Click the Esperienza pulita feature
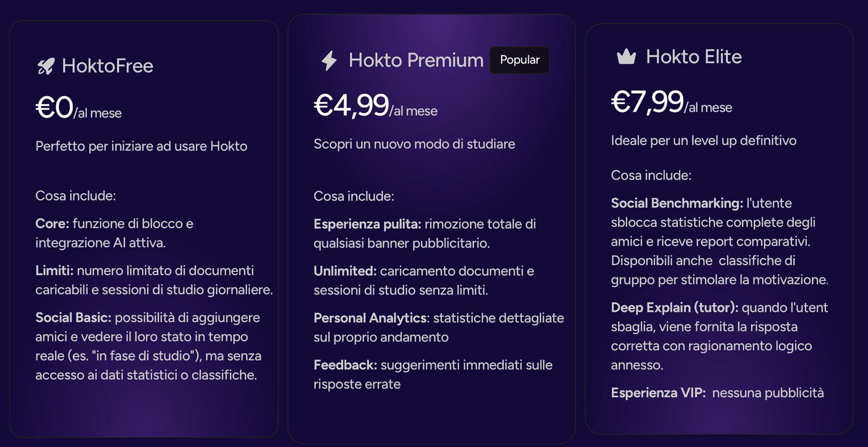 click(x=425, y=234)
